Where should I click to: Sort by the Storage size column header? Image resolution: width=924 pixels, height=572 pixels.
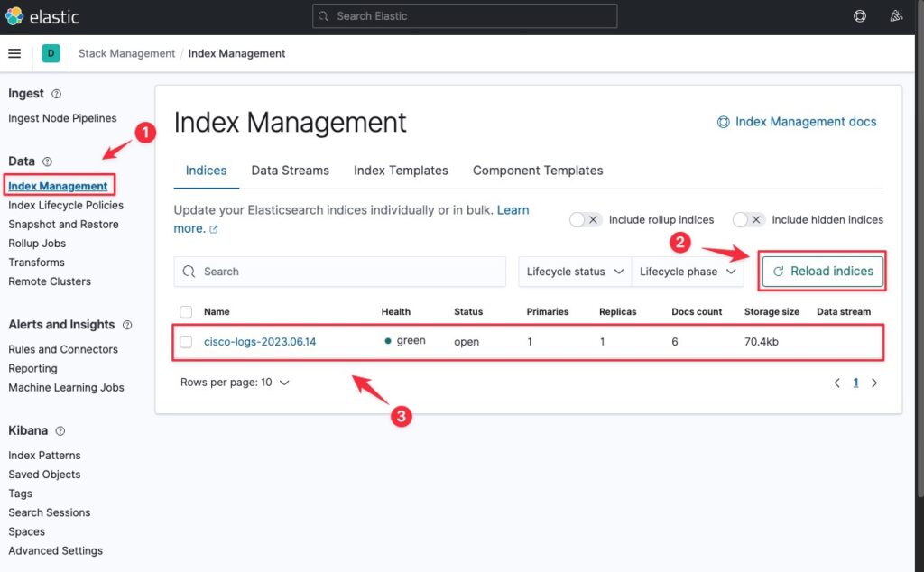coord(772,311)
